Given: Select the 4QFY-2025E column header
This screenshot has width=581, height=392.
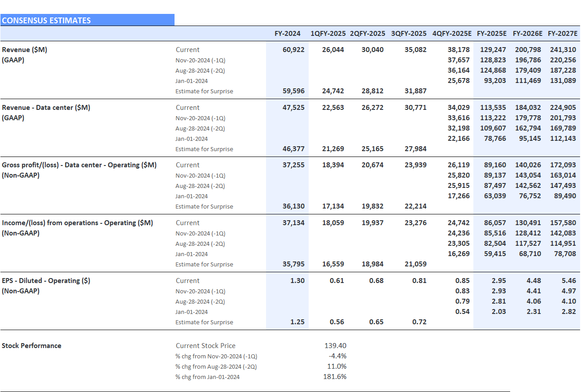Looking at the screenshot, I should coord(452,34).
